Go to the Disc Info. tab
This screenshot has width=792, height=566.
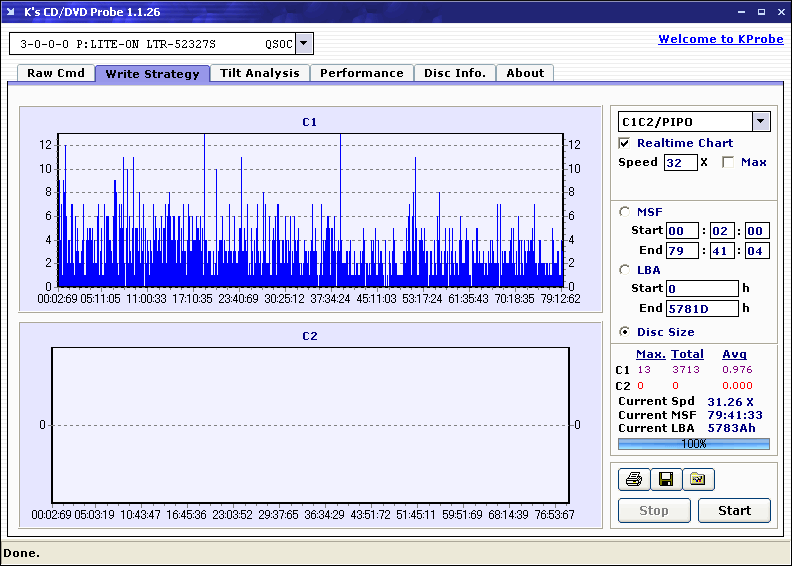(x=455, y=73)
